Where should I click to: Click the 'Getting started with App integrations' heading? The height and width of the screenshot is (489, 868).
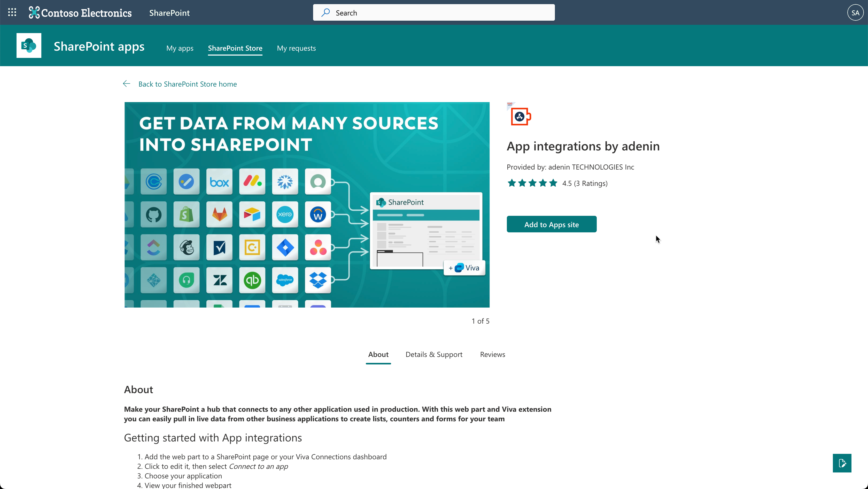(213, 438)
